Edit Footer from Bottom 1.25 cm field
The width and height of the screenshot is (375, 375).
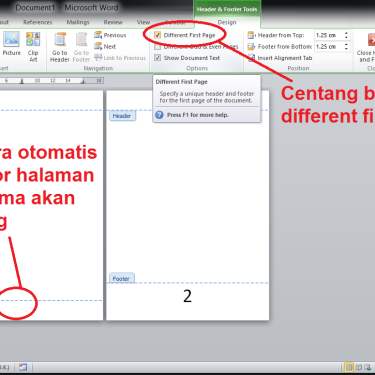coord(329,46)
